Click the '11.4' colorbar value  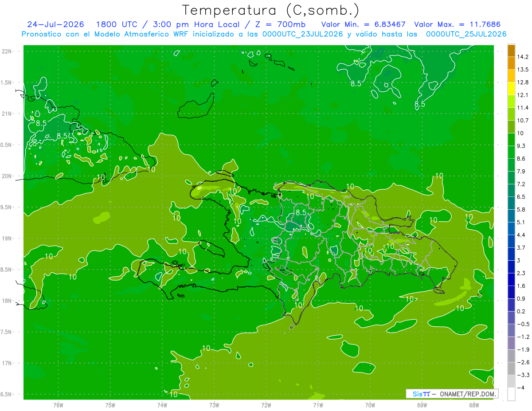(x=523, y=108)
